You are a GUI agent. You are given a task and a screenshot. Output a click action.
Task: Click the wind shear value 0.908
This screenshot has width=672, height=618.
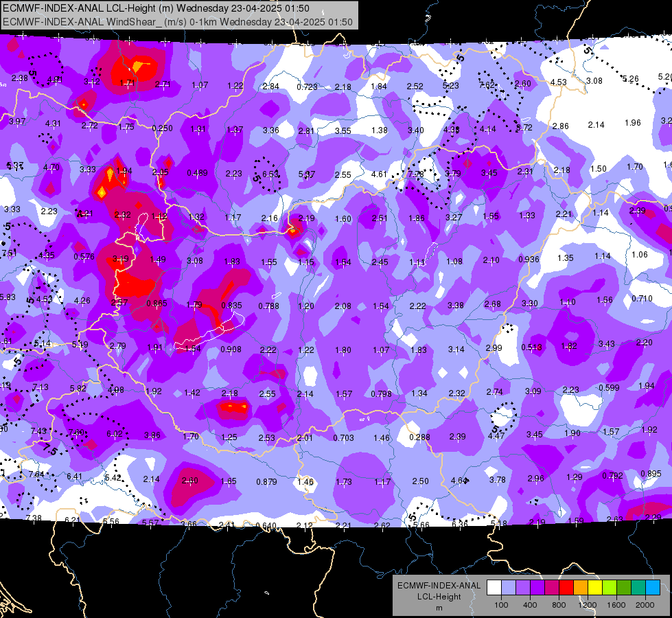[x=231, y=350]
